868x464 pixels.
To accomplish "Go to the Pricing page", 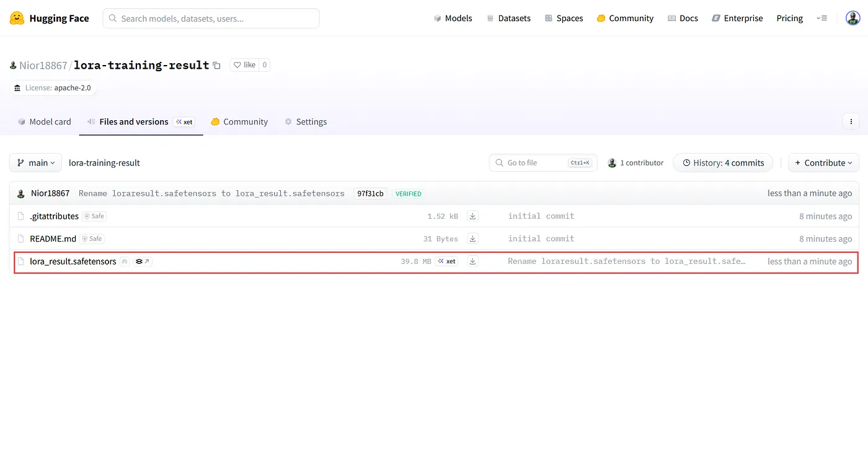I will (x=789, y=19).
